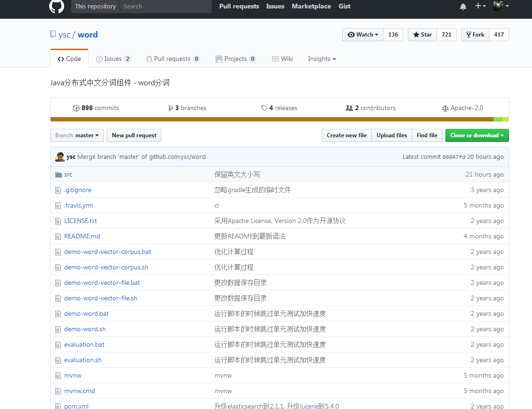Click New pull request button

pos(134,135)
